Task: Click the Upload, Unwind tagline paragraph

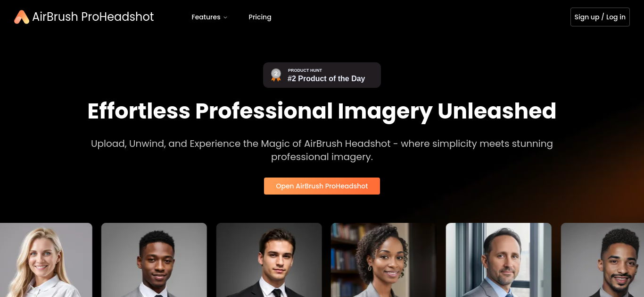Action: [322, 150]
